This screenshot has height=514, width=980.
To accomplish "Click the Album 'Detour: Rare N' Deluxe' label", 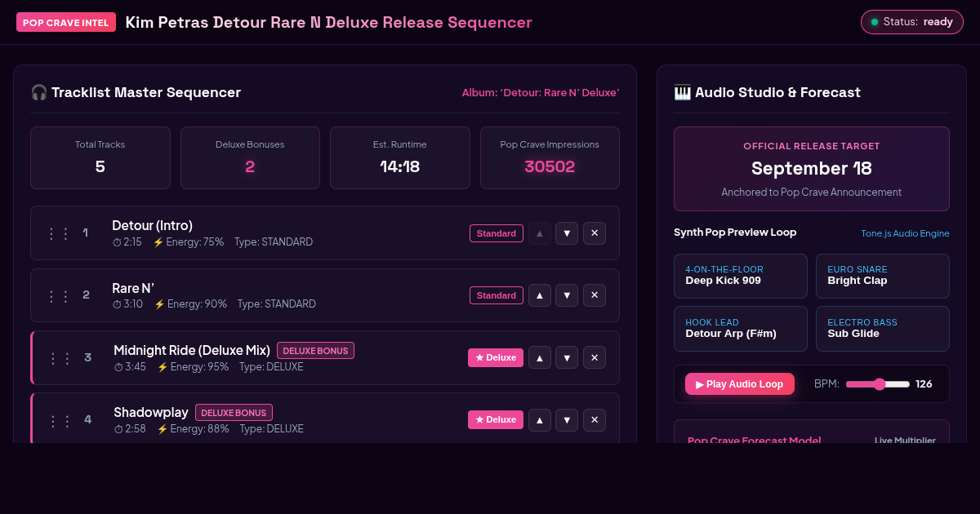I will [x=541, y=92].
